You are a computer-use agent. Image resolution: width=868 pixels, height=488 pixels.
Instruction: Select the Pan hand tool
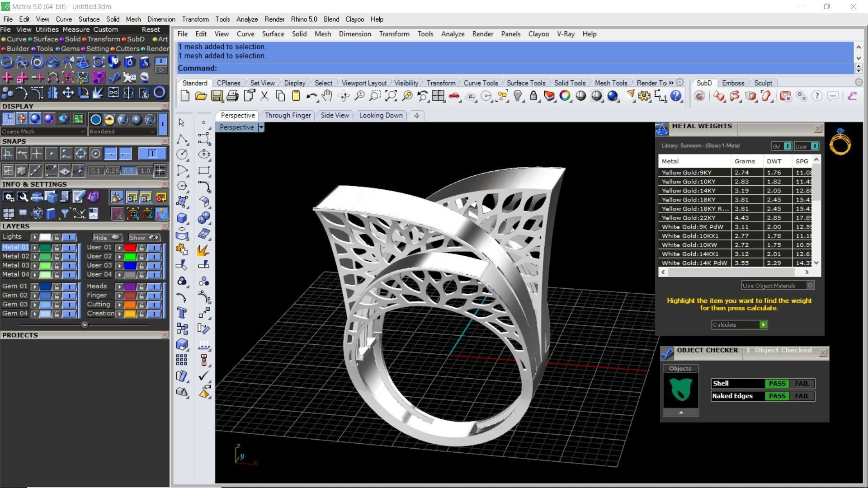327,96
